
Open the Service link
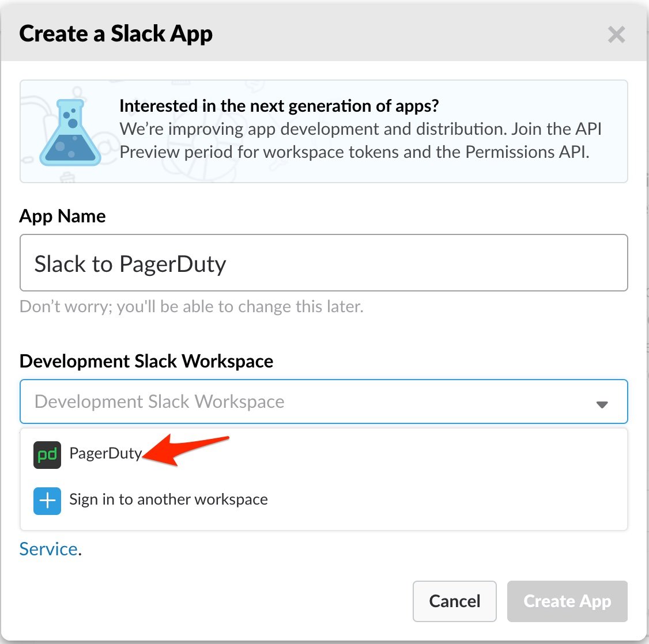tap(48, 549)
